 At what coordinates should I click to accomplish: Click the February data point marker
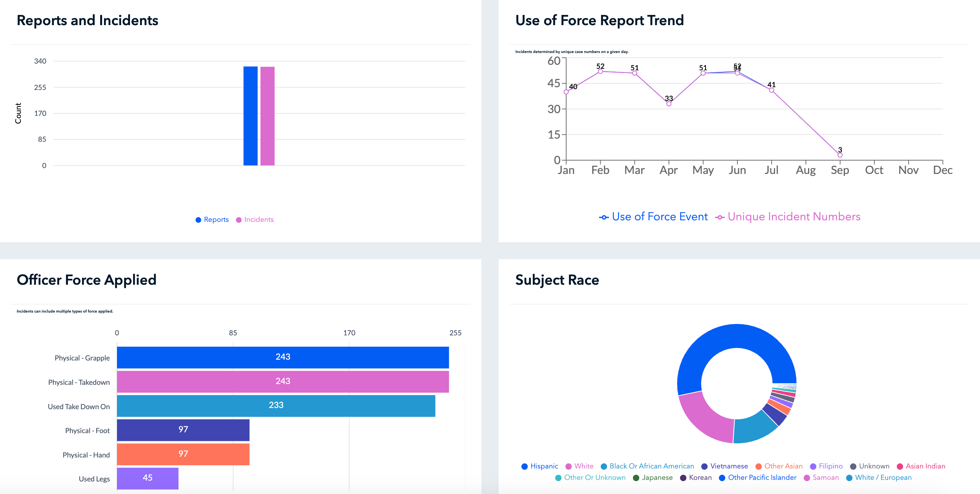click(600, 71)
